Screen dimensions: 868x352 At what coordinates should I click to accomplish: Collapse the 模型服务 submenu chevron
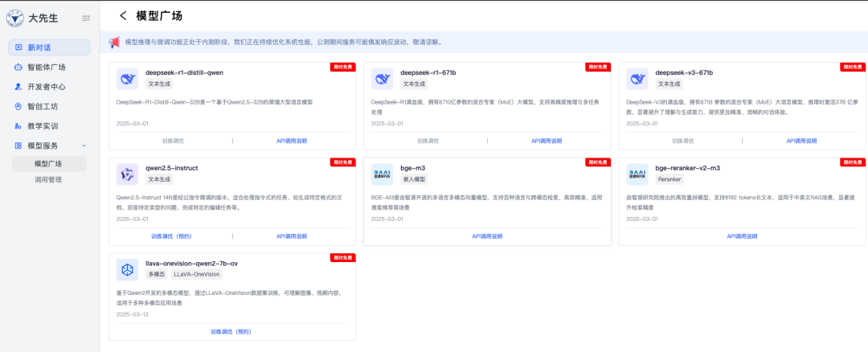(x=84, y=145)
